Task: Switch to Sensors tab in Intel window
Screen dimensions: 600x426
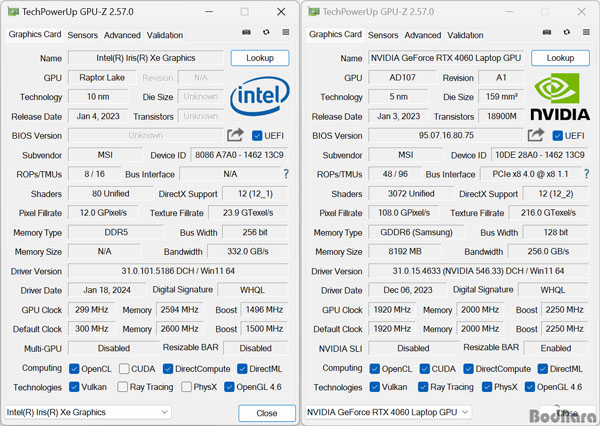Action: [x=83, y=35]
